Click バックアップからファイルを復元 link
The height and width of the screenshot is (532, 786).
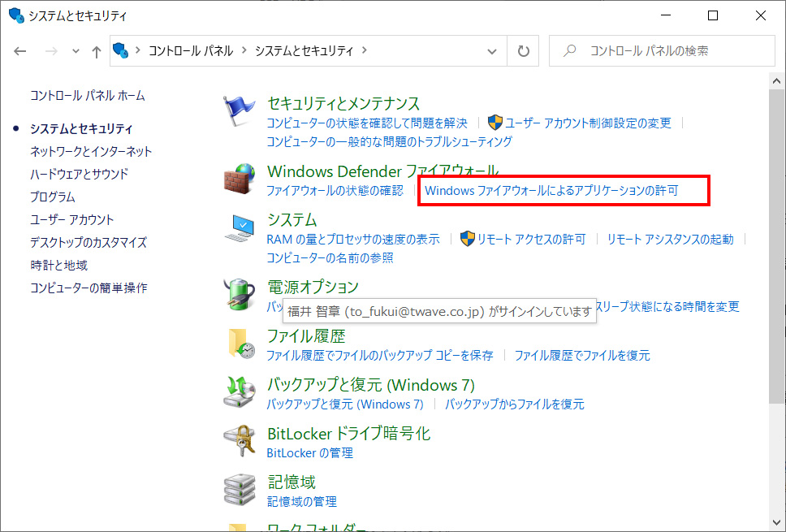click(x=514, y=404)
